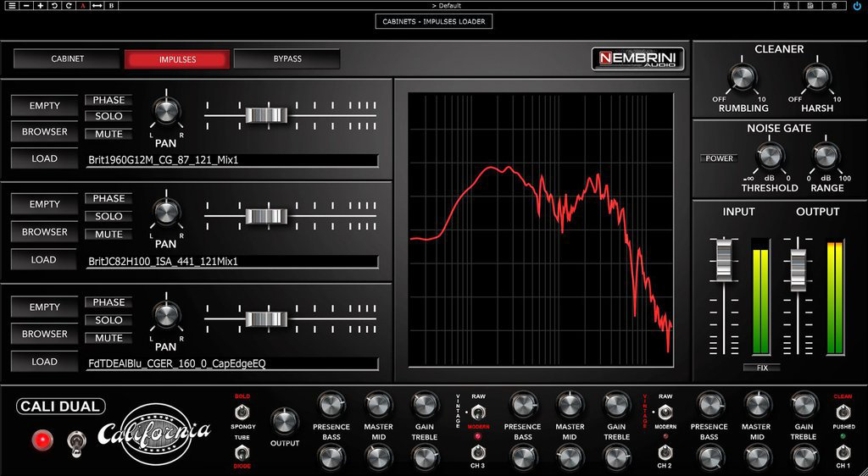This screenshot has height=476, width=868.
Task: Toggle the Noise Gate POWER button
Action: pos(719,158)
